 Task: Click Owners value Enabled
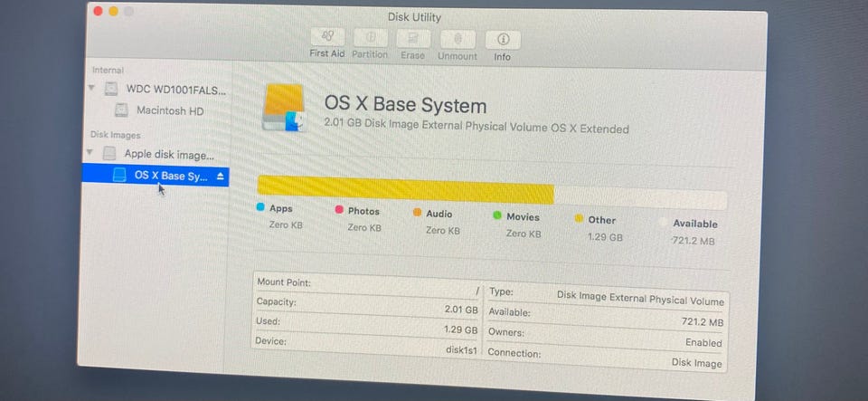click(703, 342)
